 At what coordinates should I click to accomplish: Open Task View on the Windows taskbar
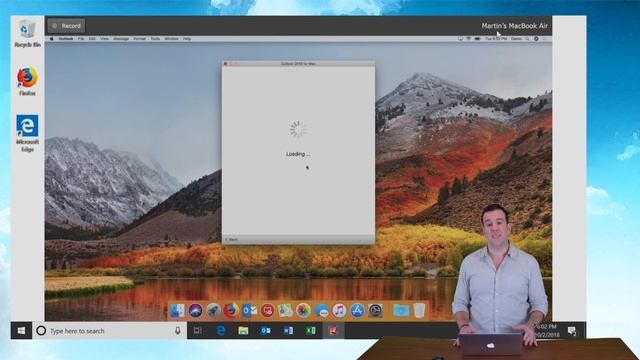(198, 331)
